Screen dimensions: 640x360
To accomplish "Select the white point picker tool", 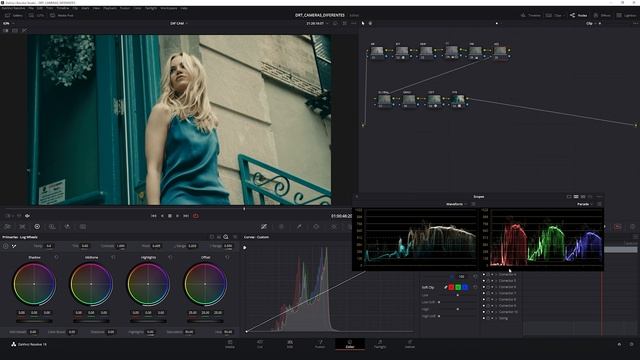I will coord(14,246).
